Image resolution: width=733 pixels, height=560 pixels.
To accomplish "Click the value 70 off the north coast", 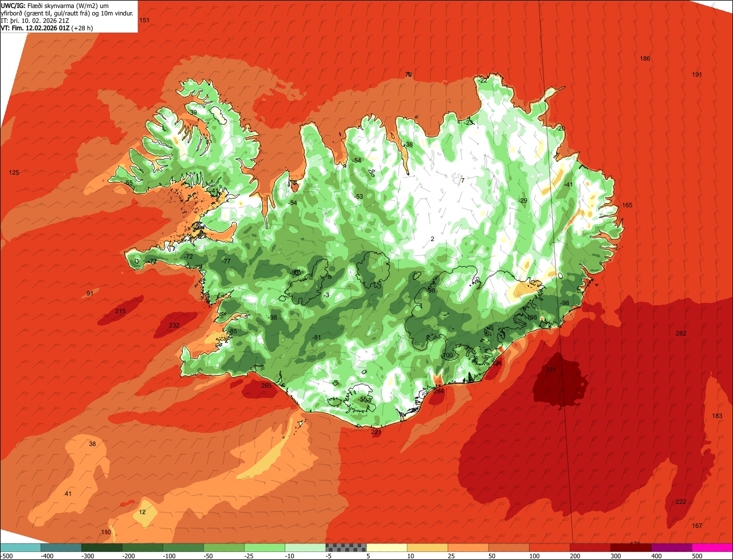I will (408, 74).
